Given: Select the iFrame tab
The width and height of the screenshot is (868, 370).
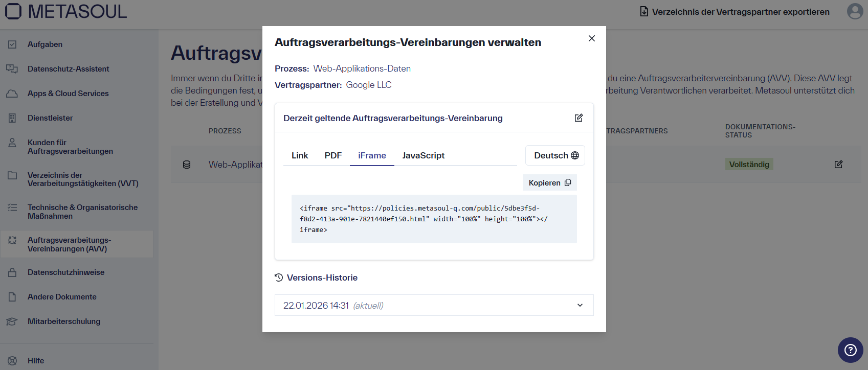Looking at the screenshot, I should point(372,155).
